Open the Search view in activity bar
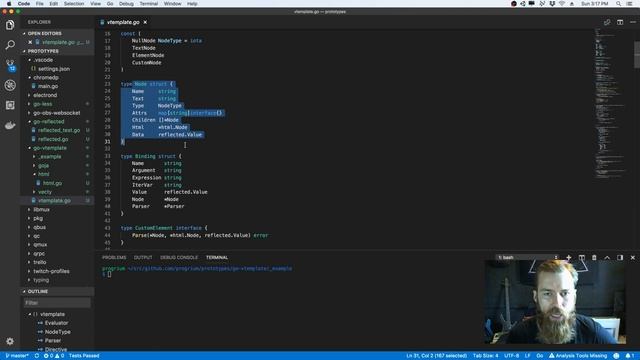Screen dimensions: 640x360 click(10, 44)
